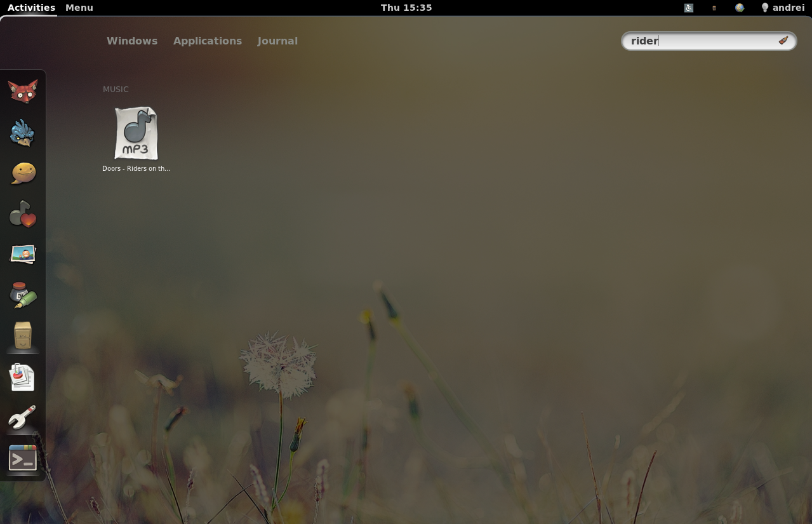The height and width of the screenshot is (524, 812).
Task: Open the globe network status icon
Action: pos(740,8)
